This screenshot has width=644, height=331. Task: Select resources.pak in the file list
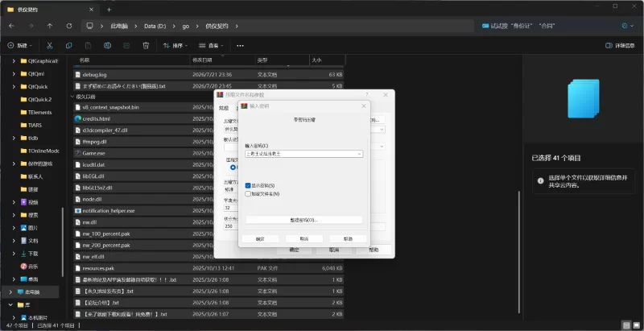(x=208, y=268)
